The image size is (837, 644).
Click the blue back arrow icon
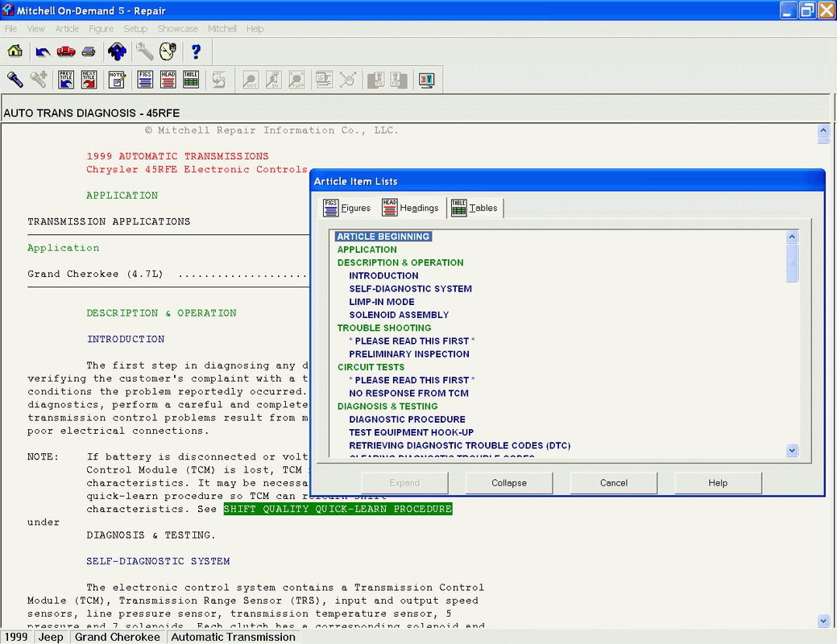pos(43,52)
